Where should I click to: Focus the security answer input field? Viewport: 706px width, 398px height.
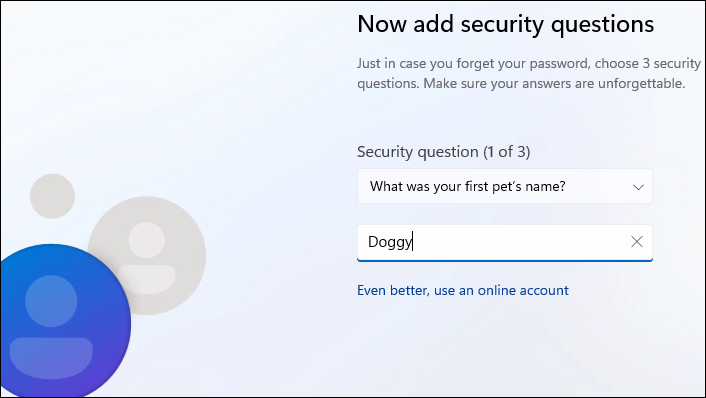pos(505,243)
